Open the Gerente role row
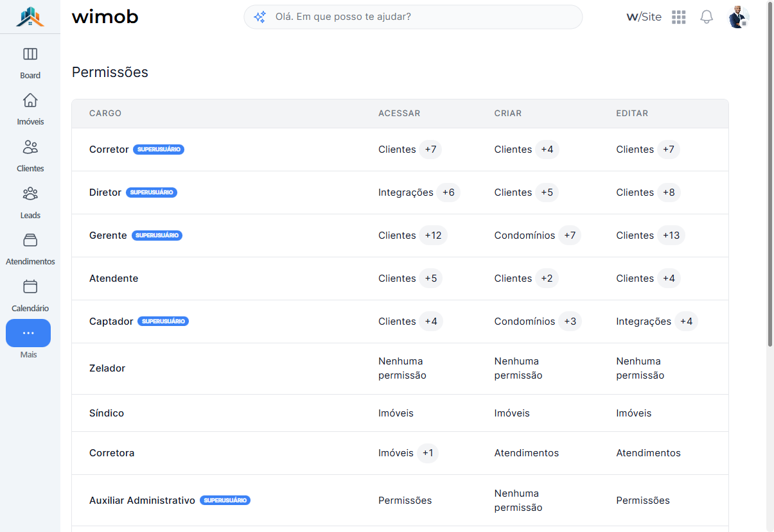774x532 pixels. click(400, 236)
